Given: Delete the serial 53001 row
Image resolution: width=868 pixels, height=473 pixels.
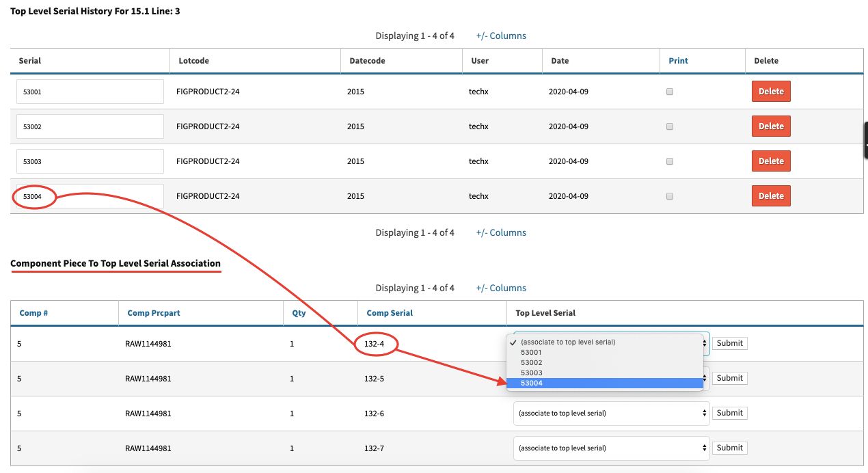Looking at the screenshot, I should [x=770, y=92].
